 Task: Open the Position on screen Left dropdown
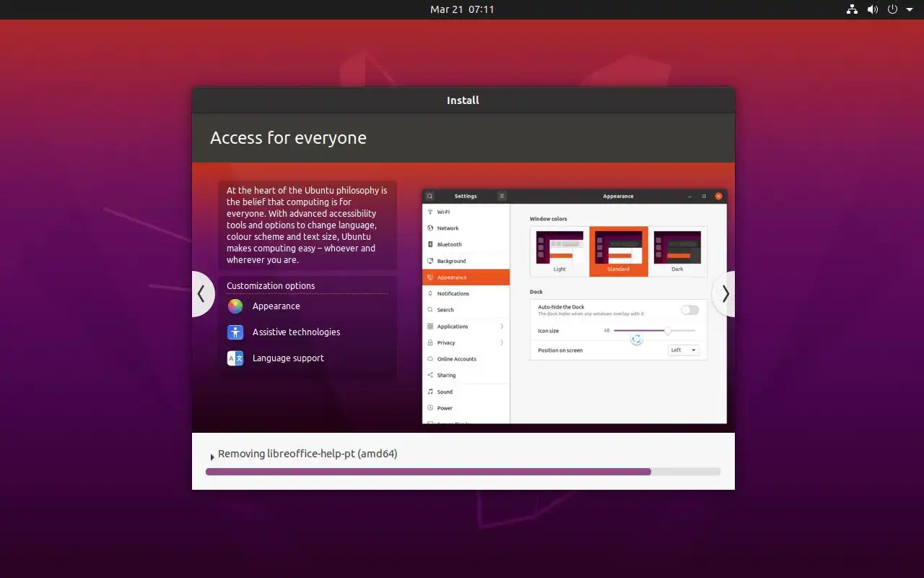click(x=684, y=350)
